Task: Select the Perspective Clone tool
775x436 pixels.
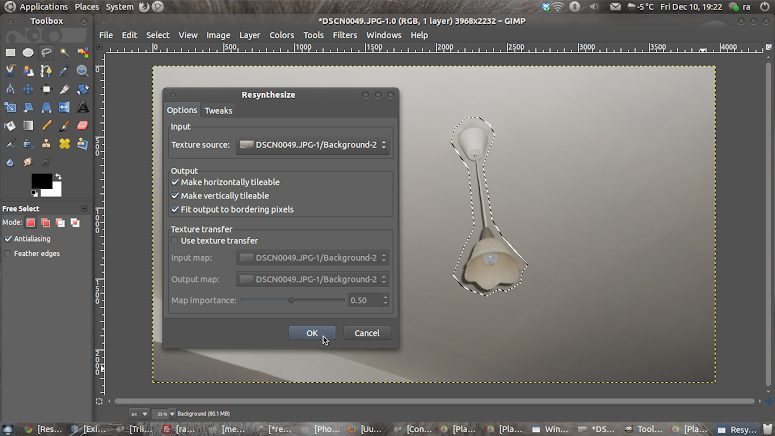Action: click(83, 144)
